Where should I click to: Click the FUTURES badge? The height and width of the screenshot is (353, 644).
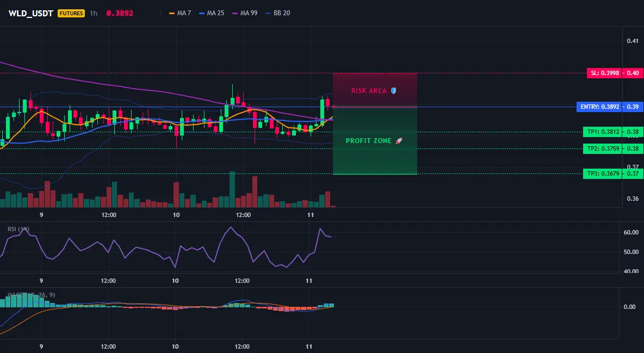[x=71, y=13]
